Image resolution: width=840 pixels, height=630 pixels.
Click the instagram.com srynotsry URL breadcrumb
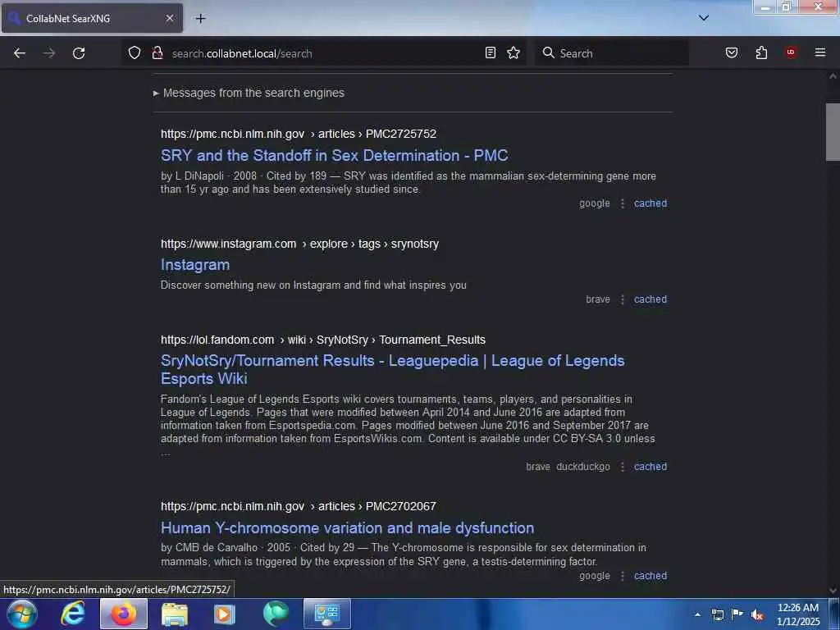point(299,244)
